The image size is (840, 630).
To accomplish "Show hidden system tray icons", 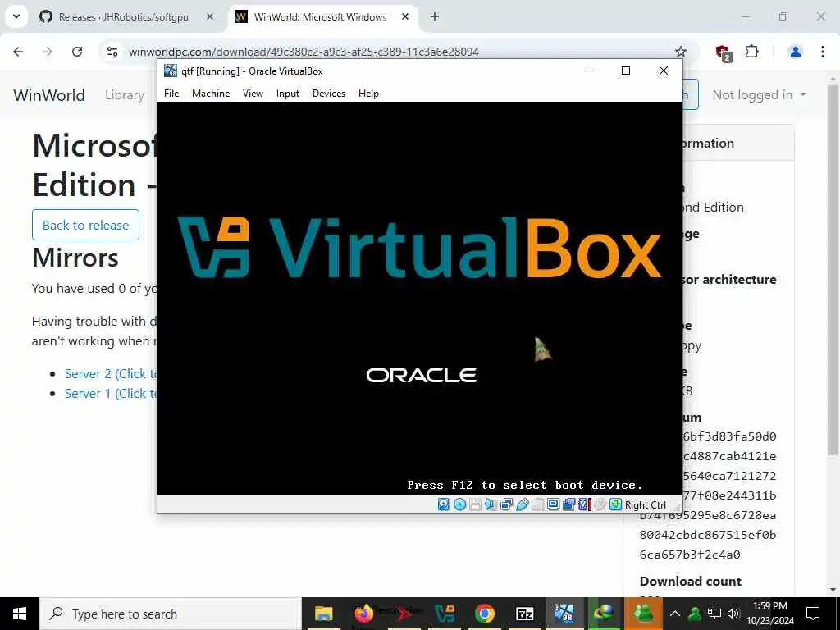I will coord(675,614).
